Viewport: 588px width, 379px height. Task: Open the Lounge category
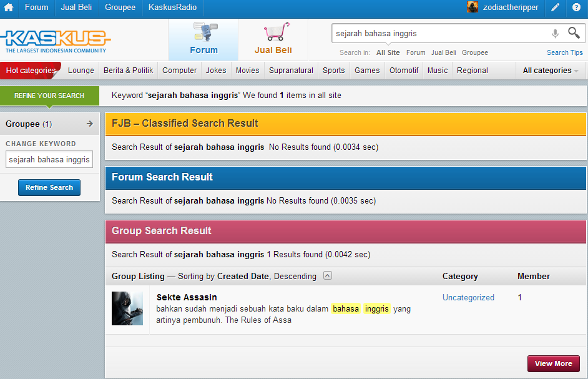point(81,71)
